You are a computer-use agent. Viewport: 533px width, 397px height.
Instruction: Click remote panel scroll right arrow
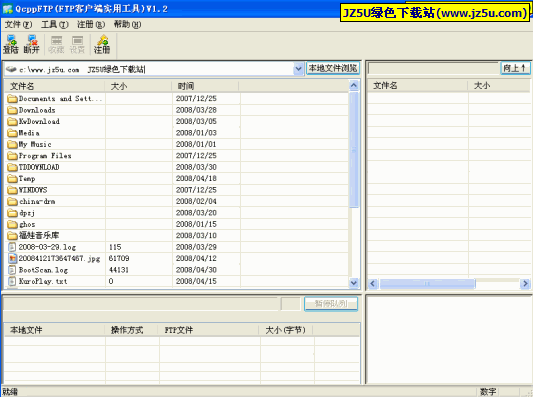coord(525,283)
